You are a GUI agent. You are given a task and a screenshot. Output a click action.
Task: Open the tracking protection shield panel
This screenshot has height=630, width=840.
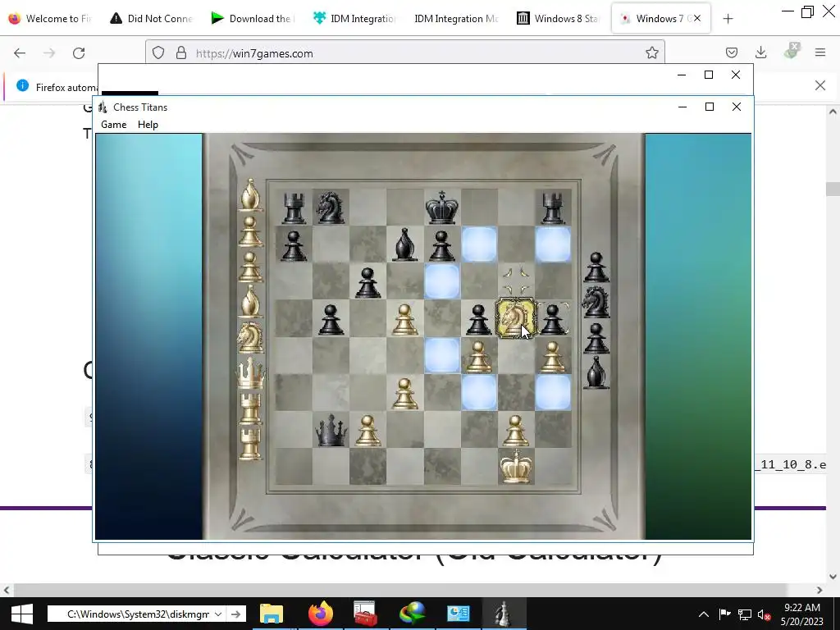(x=158, y=53)
